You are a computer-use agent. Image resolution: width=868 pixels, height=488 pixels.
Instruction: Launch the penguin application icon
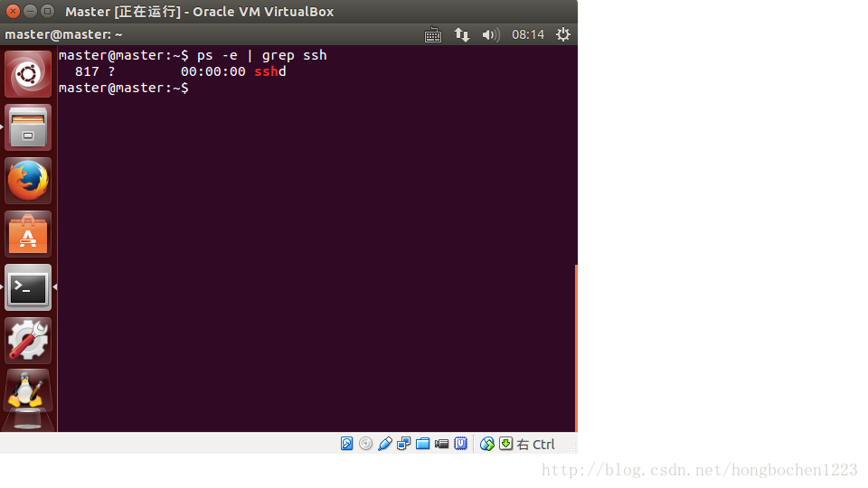(28, 391)
